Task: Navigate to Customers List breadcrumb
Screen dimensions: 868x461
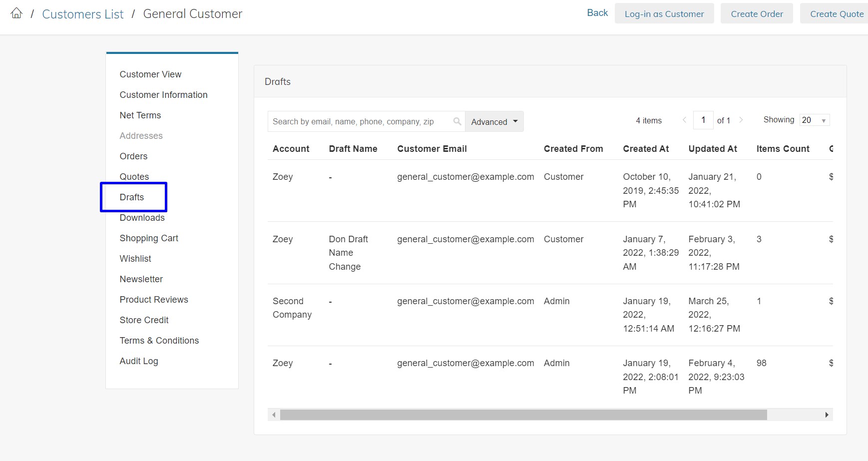Action: tap(83, 14)
